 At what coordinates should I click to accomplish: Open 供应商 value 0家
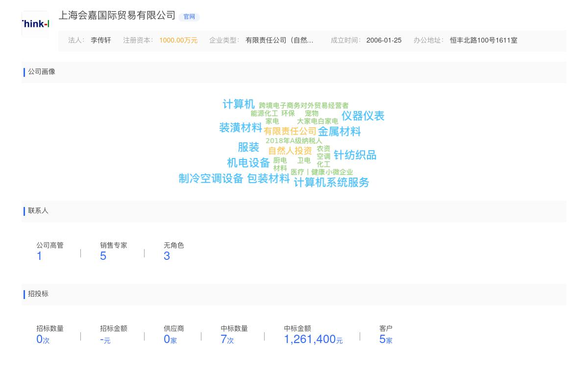[171, 339]
